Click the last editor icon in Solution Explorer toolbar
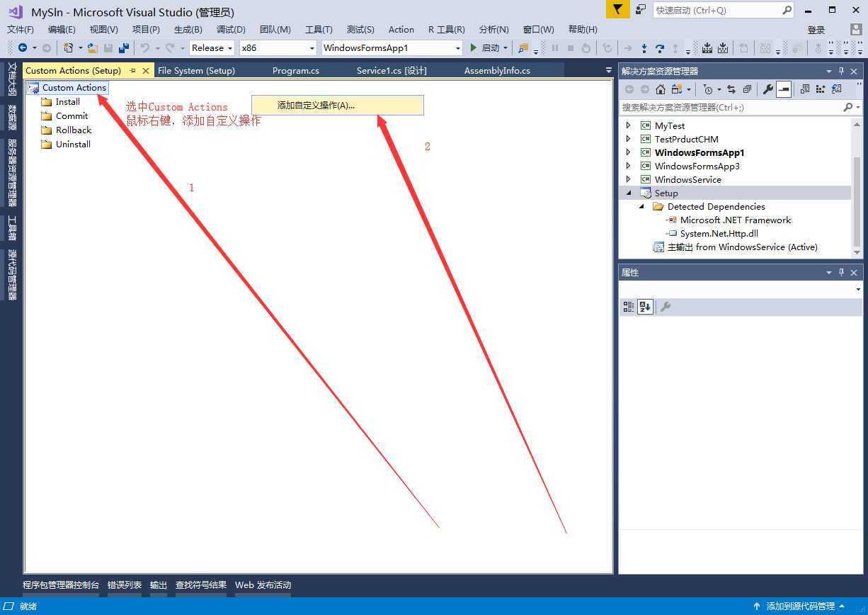Image resolution: width=868 pixels, height=615 pixels. [836, 89]
